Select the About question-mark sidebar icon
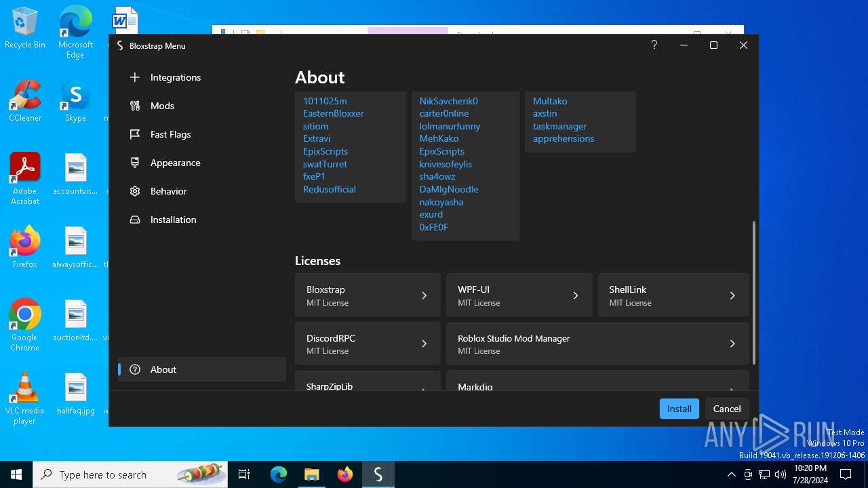This screenshot has width=868, height=488. 135,369
